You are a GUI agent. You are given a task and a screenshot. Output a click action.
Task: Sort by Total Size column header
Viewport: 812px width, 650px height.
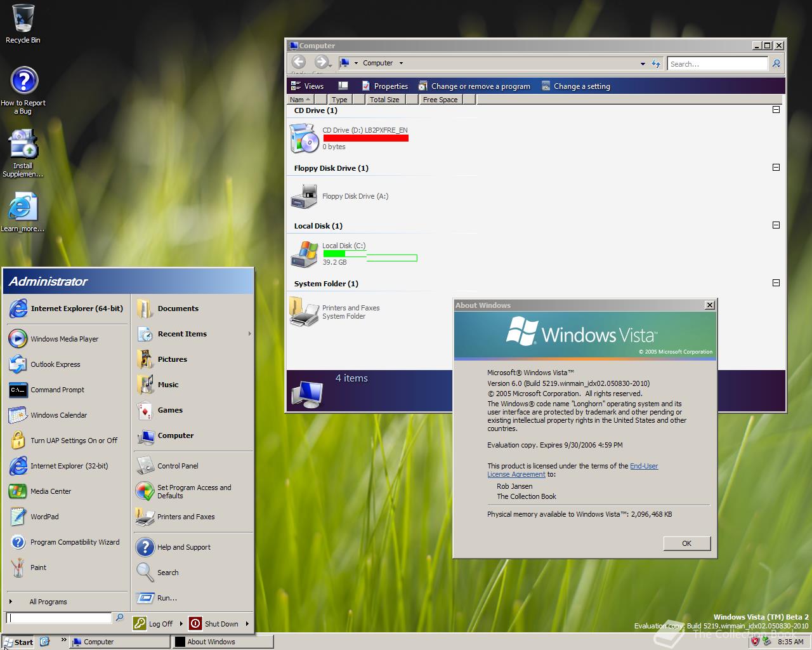[x=384, y=100]
